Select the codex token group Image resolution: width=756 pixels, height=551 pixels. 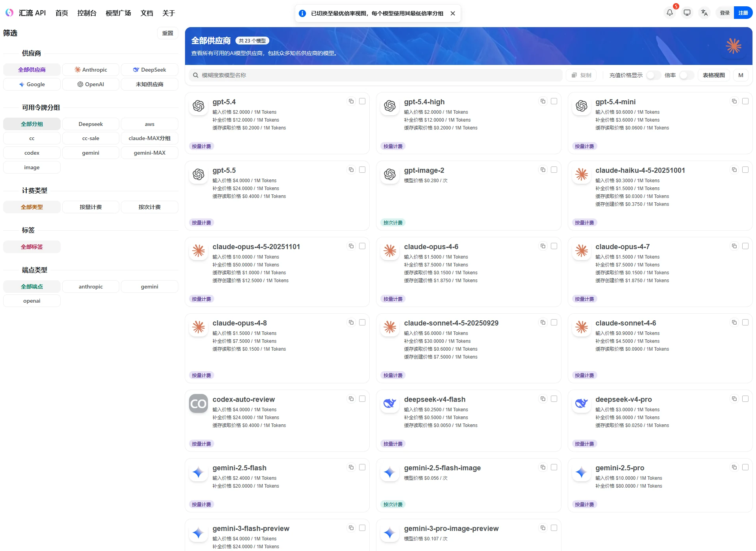coord(32,153)
